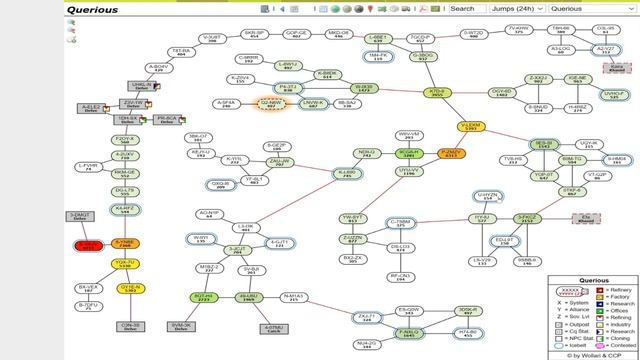This screenshot has height=360, width=640.
Task: Click the Factory entry in the legend
Action: [613, 297]
